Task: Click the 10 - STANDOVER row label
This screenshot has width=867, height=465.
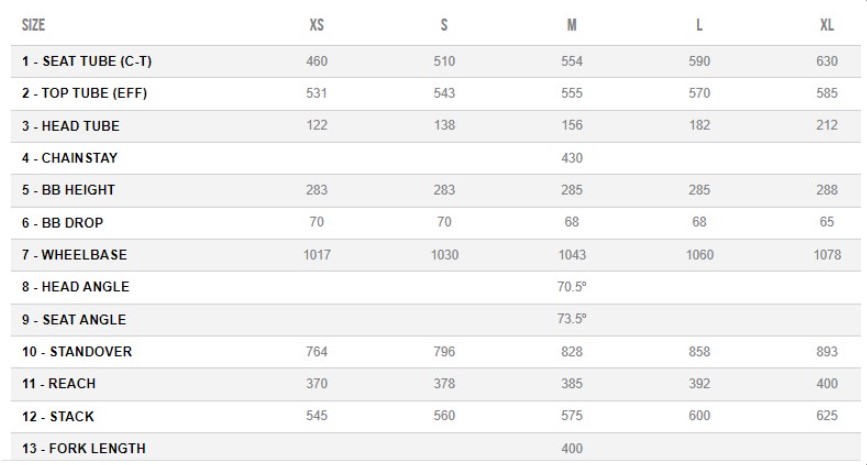Action: click(x=77, y=351)
